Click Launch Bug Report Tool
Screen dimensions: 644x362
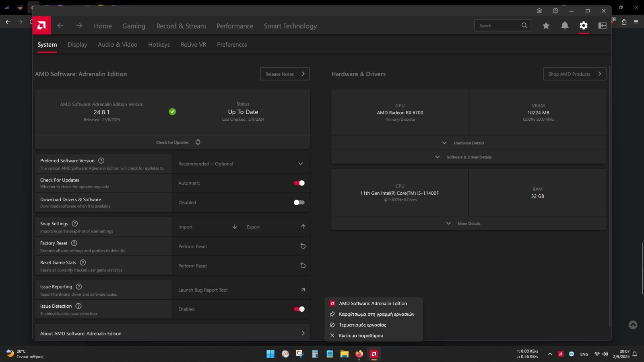(x=203, y=290)
